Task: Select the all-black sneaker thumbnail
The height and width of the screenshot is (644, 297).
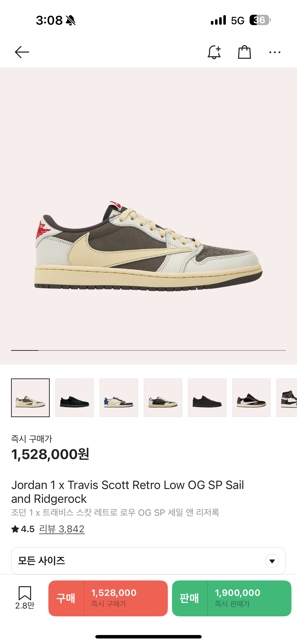Action: click(x=75, y=398)
